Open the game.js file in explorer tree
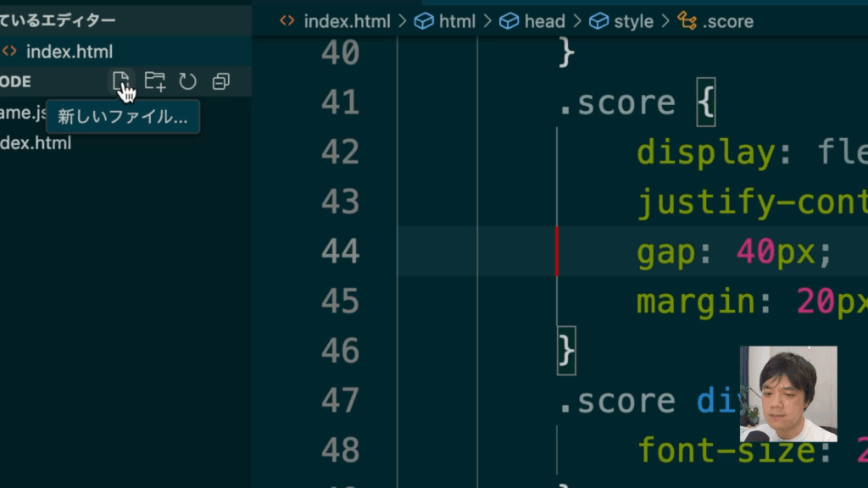This screenshot has width=868, height=488. point(23,113)
